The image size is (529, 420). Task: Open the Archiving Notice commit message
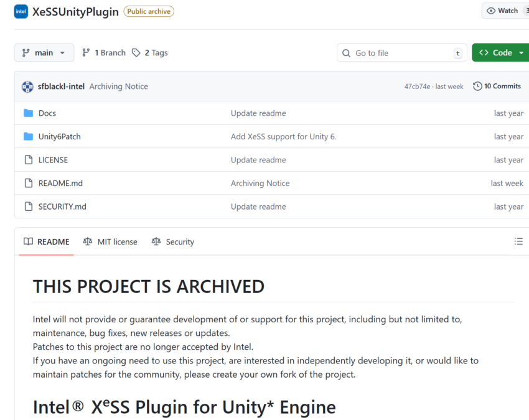[x=118, y=86]
